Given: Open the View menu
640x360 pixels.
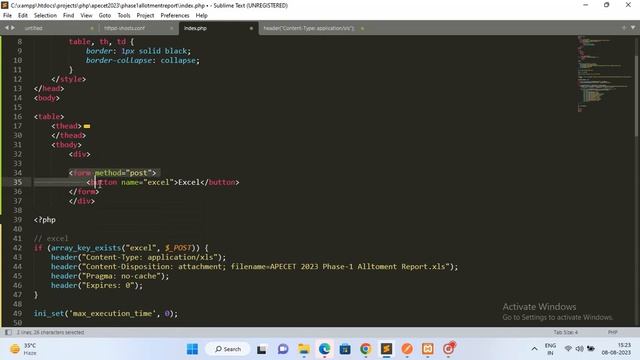Looking at the screenshot, I should pyautogui.click(x=86, y=16).
